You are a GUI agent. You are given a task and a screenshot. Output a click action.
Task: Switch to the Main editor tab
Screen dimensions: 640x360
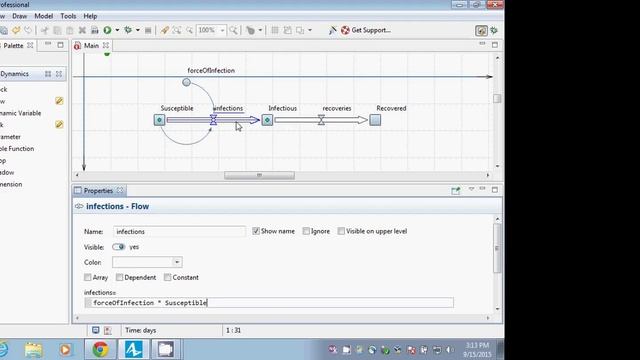[x=91, y=46]
